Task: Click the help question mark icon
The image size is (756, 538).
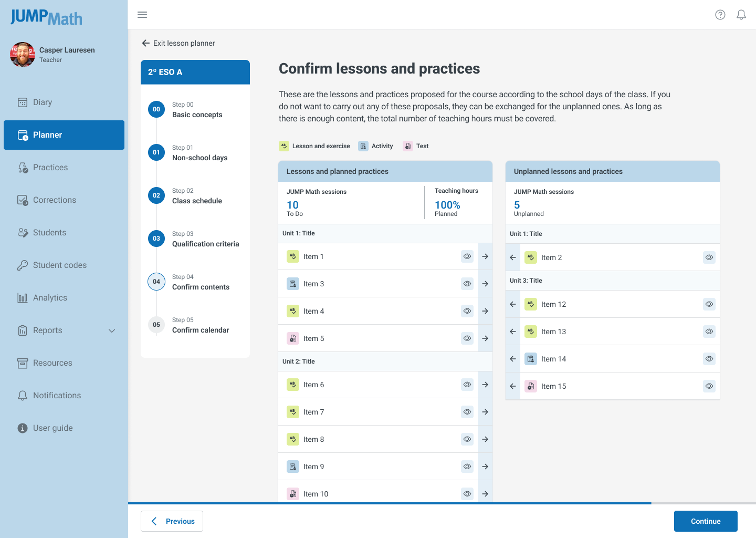Action: [720, 15]
